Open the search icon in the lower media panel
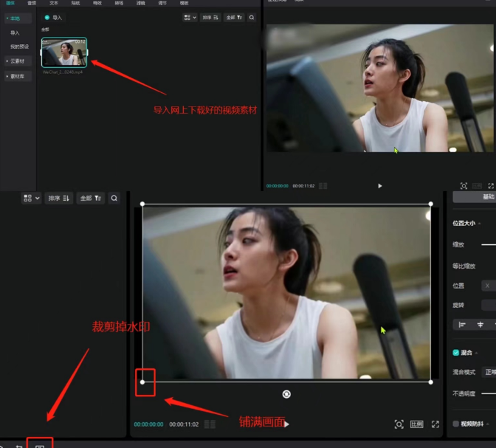The height and width of the screenshot is (448, 496). tap(114, 198)
